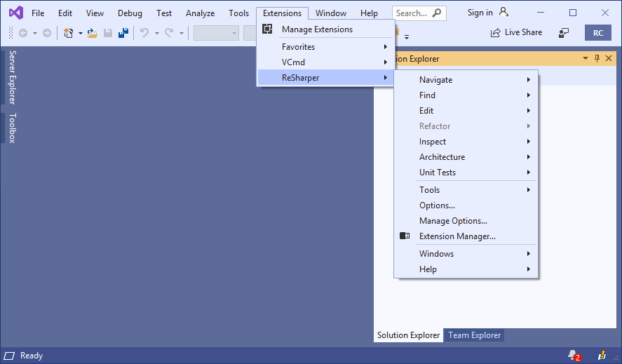Open the Server Explorer side tab
This screenshot has width=622, height=364.
tap(12, 77)
